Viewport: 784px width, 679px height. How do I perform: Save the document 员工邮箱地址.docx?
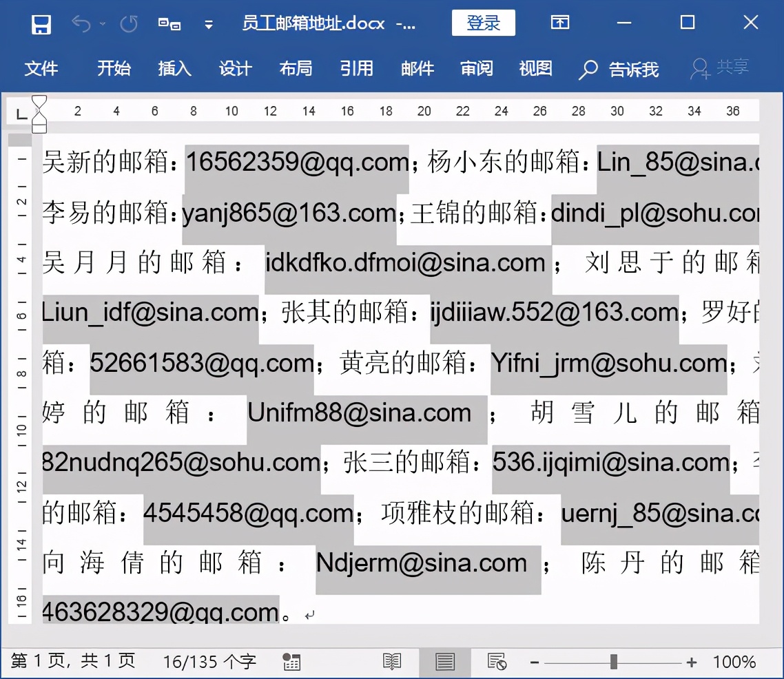41,23
